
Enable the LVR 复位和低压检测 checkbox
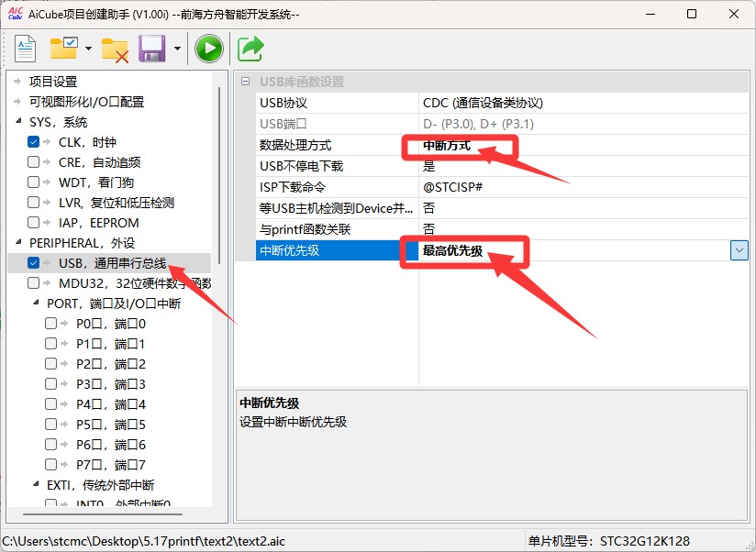[33, 203]
